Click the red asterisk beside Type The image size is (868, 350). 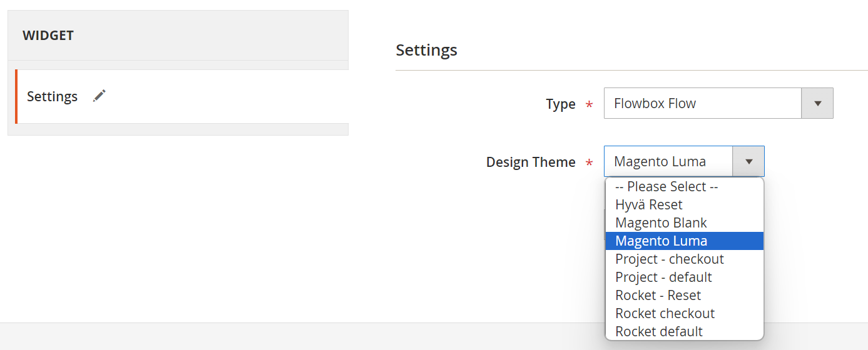point(589,104)
